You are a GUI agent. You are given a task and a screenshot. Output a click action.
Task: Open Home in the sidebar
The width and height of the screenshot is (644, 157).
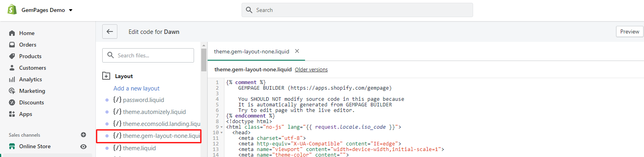pos(27,33)
